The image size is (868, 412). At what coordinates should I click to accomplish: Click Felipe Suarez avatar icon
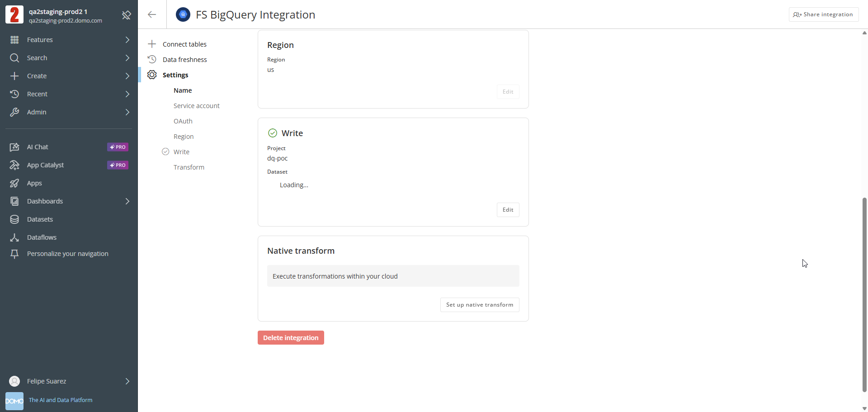(14, 381)
